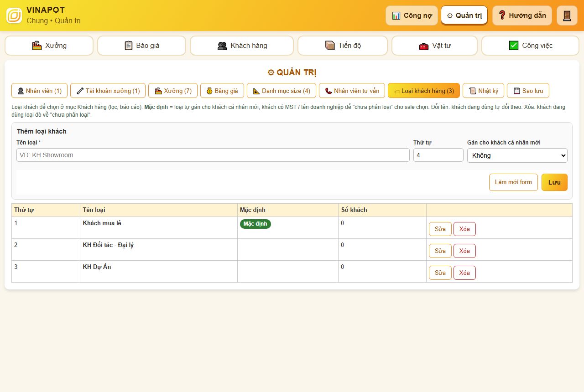This screenshot has height=392, width=584.
Task: Click the QUẢN TRỊ page title
Action: pos(292,72)
